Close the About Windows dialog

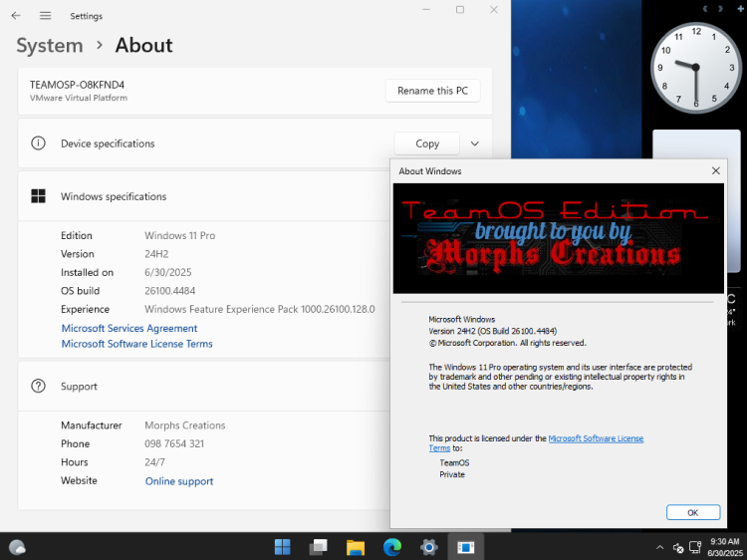coord(715,170)
